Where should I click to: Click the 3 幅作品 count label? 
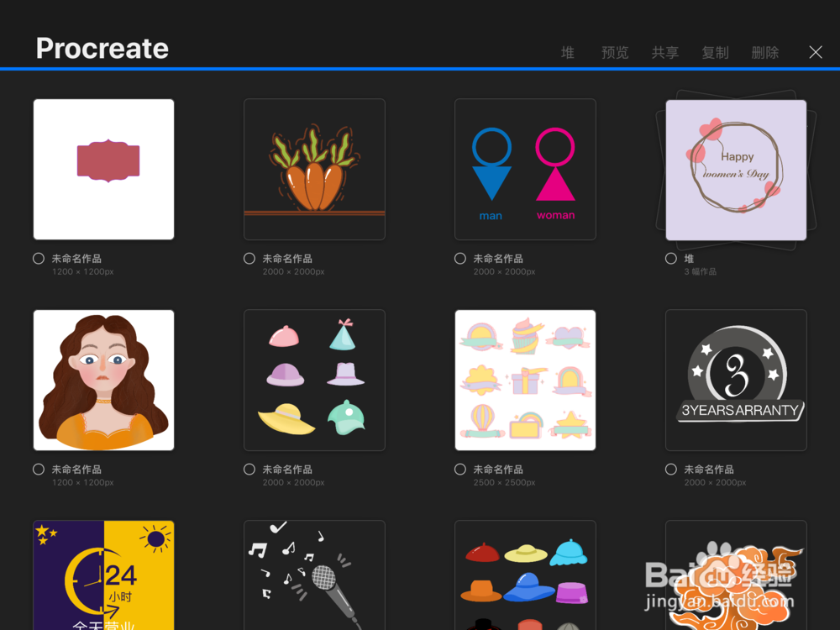tap(701, 271)
